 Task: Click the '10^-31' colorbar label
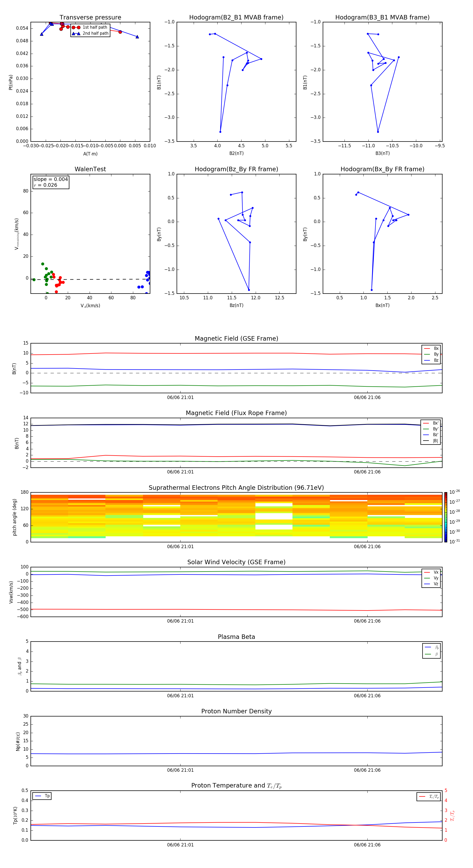click(x=455, y=542)
